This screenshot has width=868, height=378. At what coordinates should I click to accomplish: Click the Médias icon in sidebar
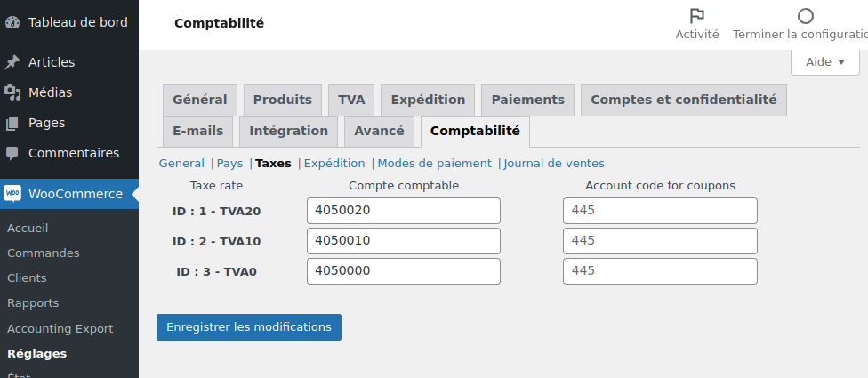click(12, 92)
